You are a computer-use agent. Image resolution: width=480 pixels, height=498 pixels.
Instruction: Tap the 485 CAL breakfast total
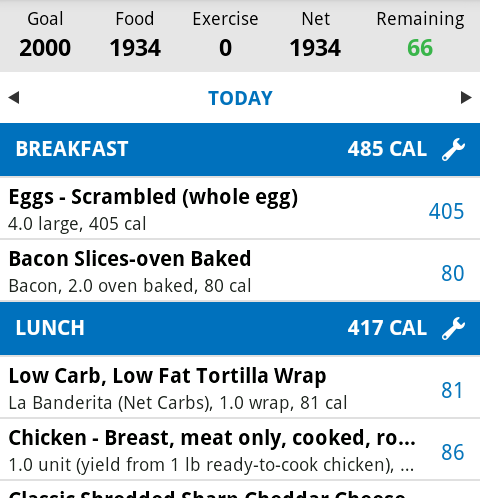(x=387, y=149)
